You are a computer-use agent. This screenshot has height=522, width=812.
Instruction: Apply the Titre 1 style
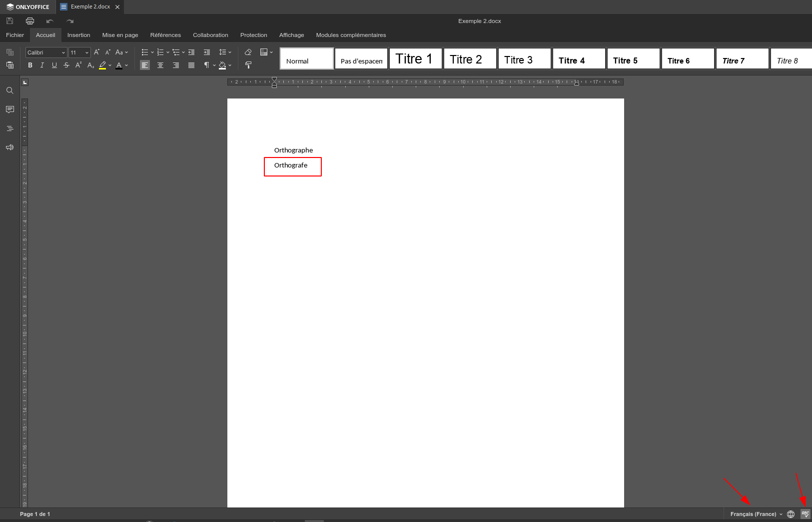click(415, 58)
